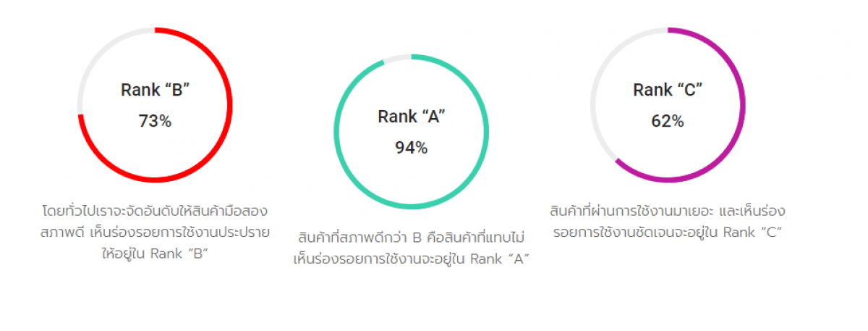This screenshot has height=331, width=868.
Task: Click the 94% value
Action: tap(412, 148)
